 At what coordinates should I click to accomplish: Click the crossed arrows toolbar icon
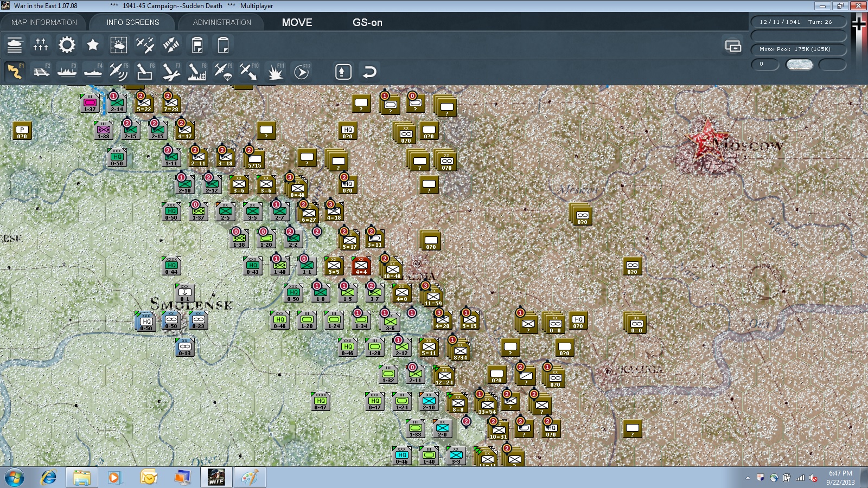171,44
